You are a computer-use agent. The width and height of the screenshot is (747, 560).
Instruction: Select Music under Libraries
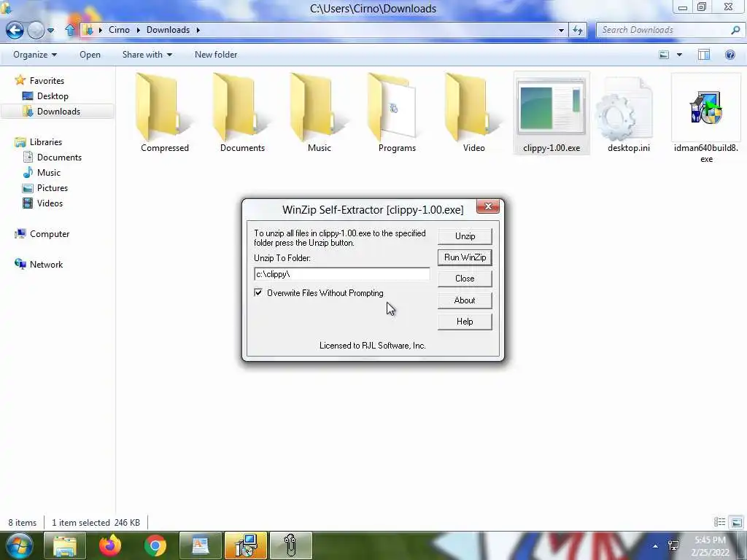pos(49,172)
